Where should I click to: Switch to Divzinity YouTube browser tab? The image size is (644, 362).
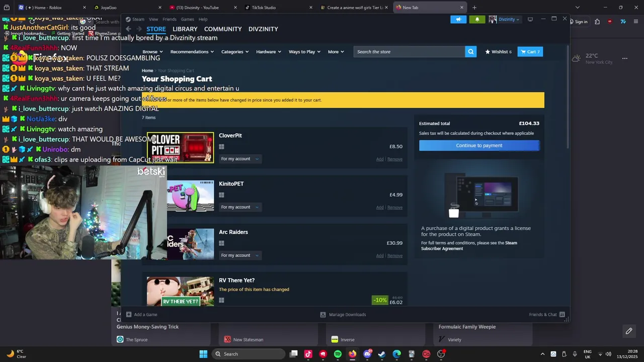click(x=203, y=8)
